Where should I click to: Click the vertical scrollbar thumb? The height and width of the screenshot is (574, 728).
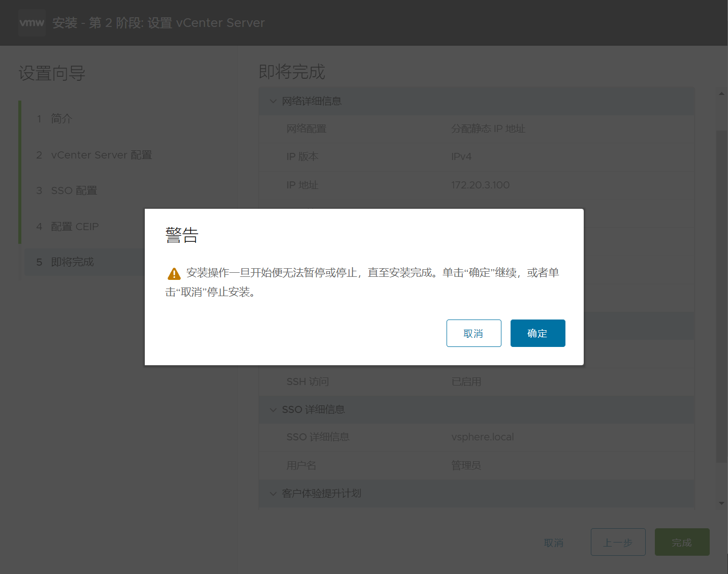pos(721,296)
